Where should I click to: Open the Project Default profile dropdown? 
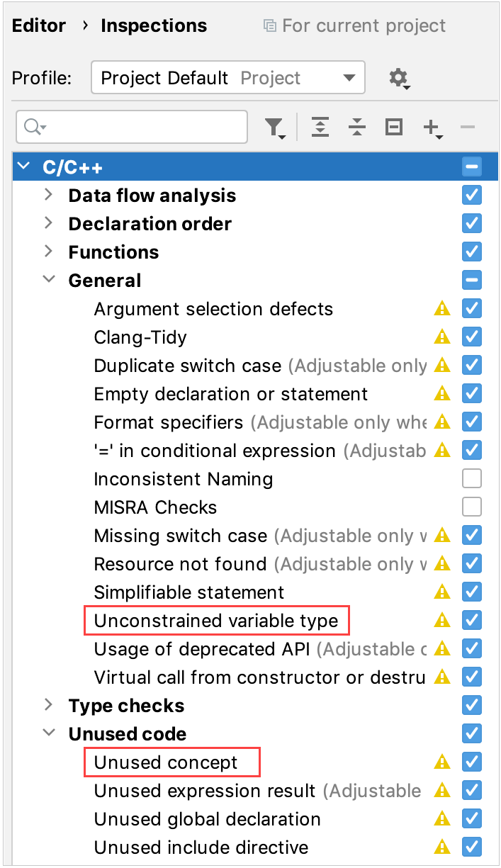click(x=349, y=77)
